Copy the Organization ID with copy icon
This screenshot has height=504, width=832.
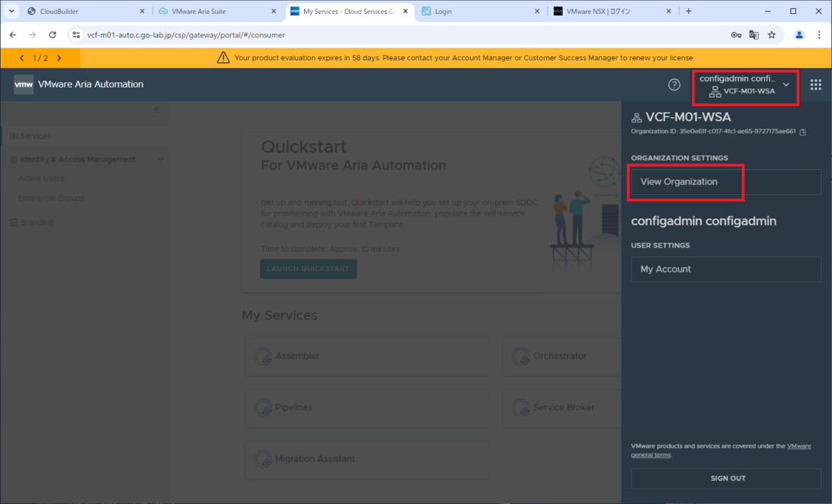click(802, 132)
